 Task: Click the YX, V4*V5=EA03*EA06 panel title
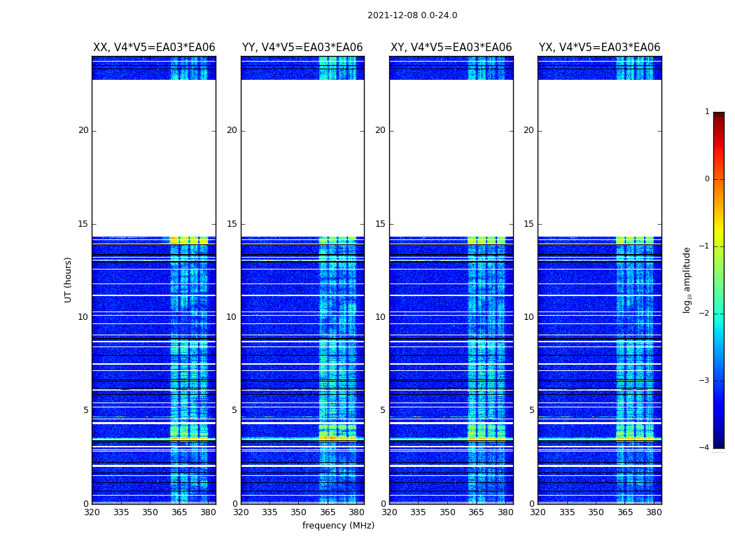599,48
